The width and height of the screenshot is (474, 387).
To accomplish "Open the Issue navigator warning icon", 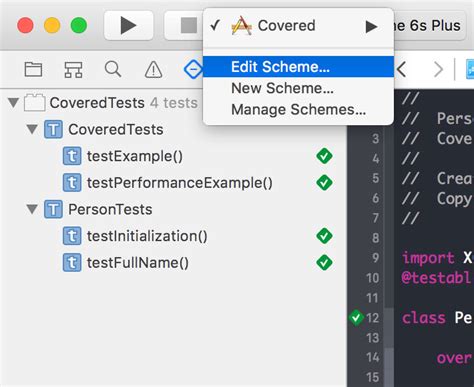I will point(154,70).
